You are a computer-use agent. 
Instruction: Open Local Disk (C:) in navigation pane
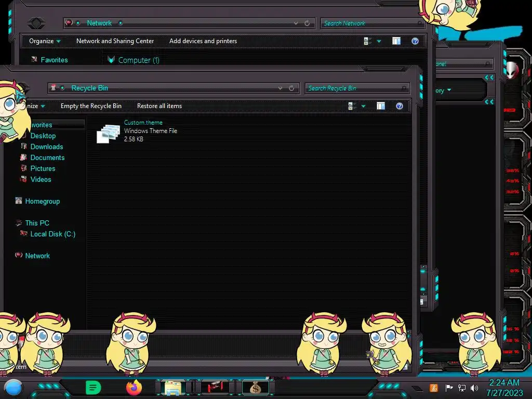pos(52,234)
